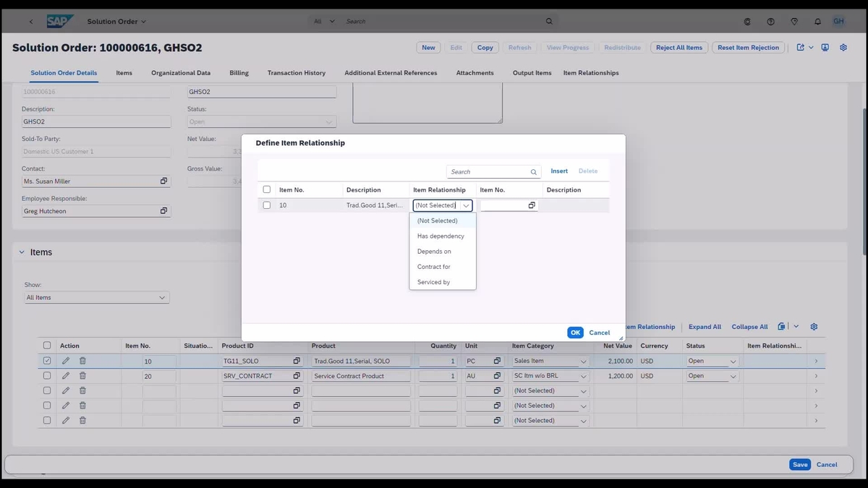Image resolution: width=868 pixels, height=488 pixels.
Task: Uncheck item 10 in the Items table
Action: 47,360
